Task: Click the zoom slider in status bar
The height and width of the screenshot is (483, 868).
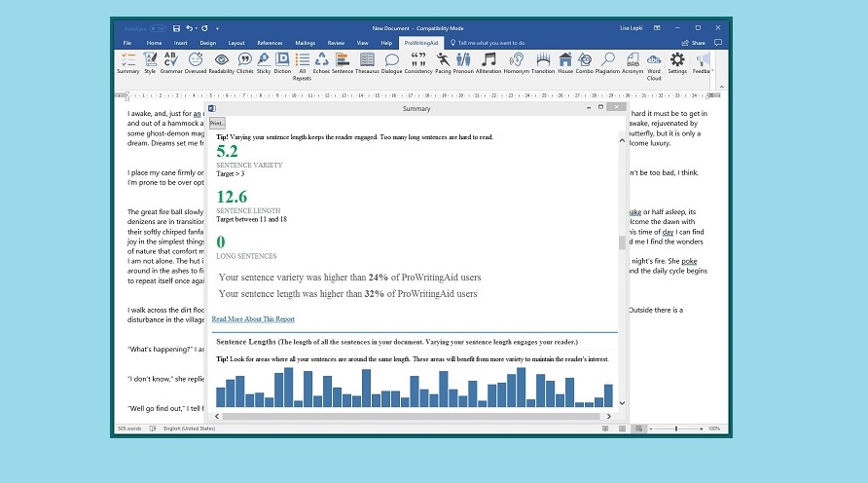Action: [676, 428]
